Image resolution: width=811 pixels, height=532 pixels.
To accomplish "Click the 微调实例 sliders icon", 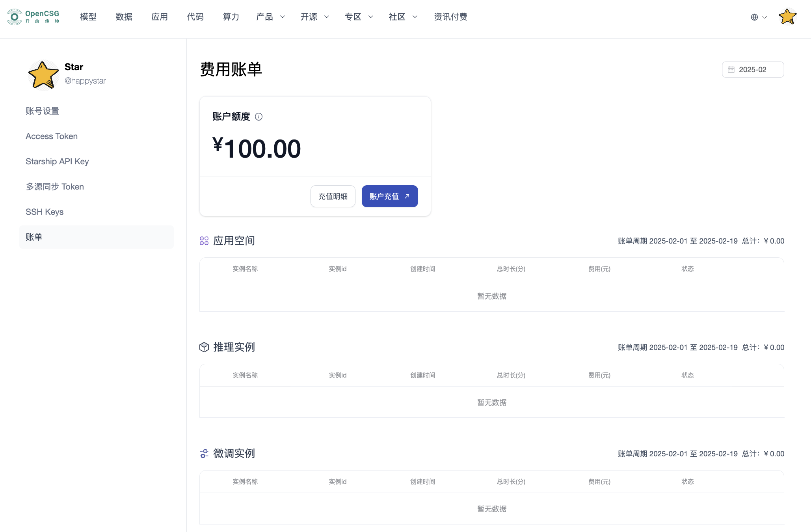I will (x=204, y=454).
